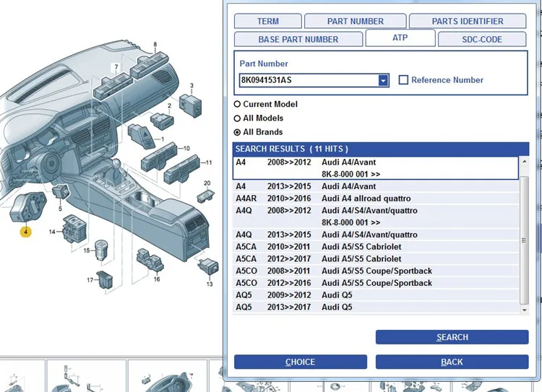
Task: Click results scrollbar up arrow
Action: tap(525, 161)
